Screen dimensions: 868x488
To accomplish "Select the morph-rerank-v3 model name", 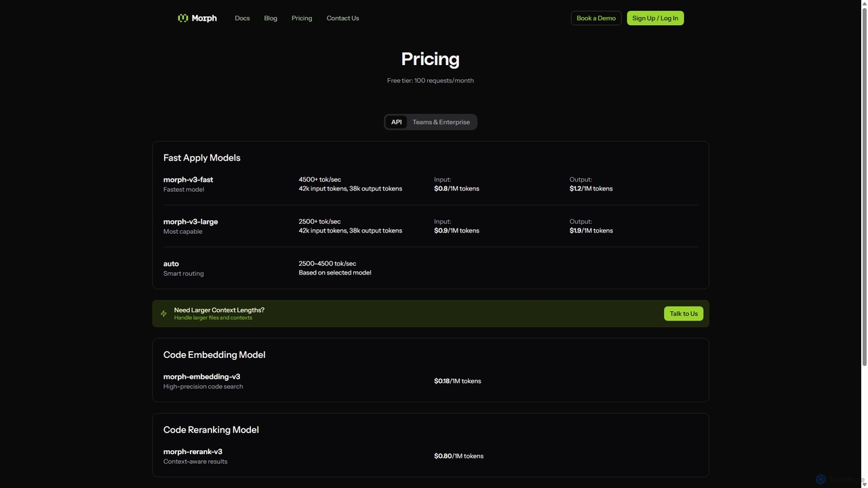I will click(x=193, y=451).
